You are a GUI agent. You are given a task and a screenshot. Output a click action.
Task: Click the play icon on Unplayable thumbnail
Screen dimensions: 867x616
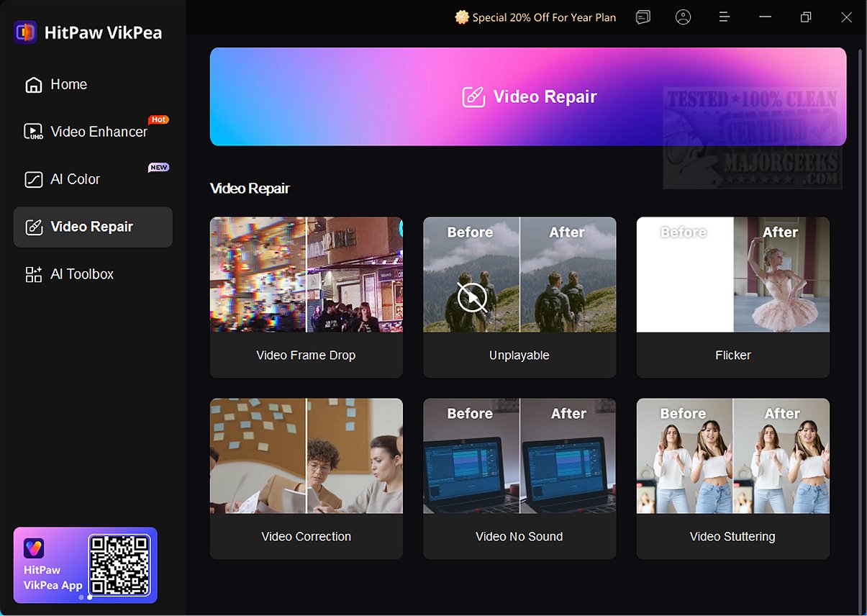coord(472,296)
